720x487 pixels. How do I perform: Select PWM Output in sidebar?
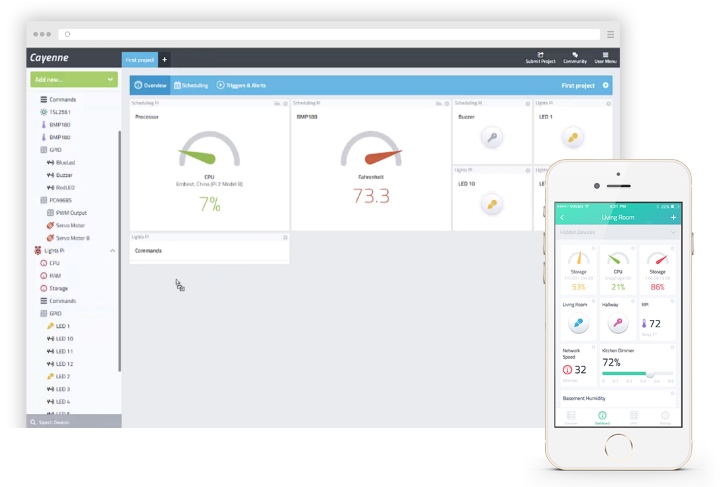tap(67, 213)
